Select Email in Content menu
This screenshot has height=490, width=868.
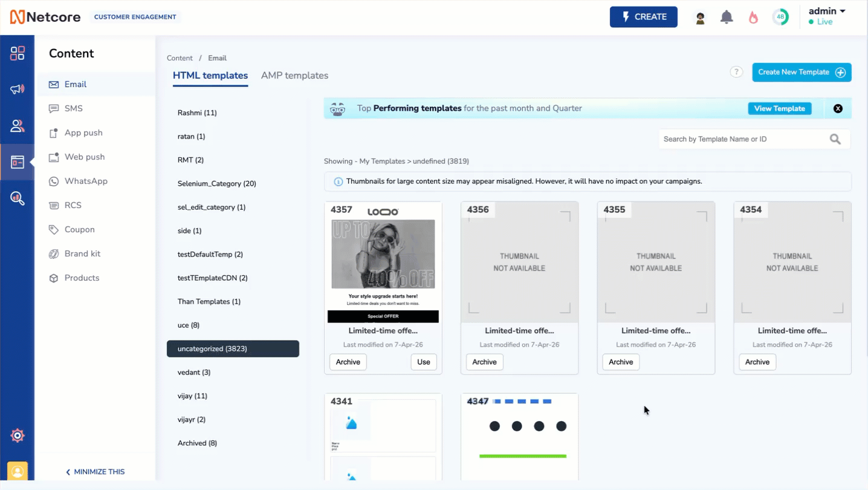point(97,84)
